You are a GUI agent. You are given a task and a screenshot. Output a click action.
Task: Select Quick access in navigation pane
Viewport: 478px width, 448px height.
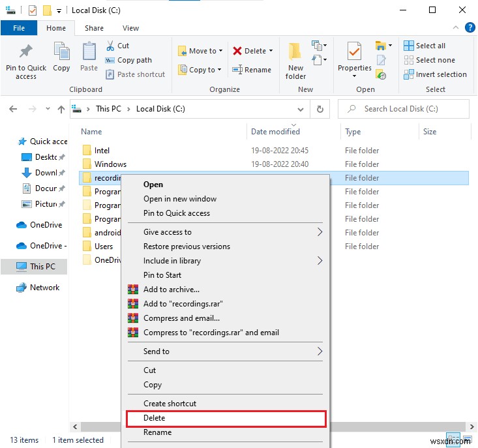[42, 142]
